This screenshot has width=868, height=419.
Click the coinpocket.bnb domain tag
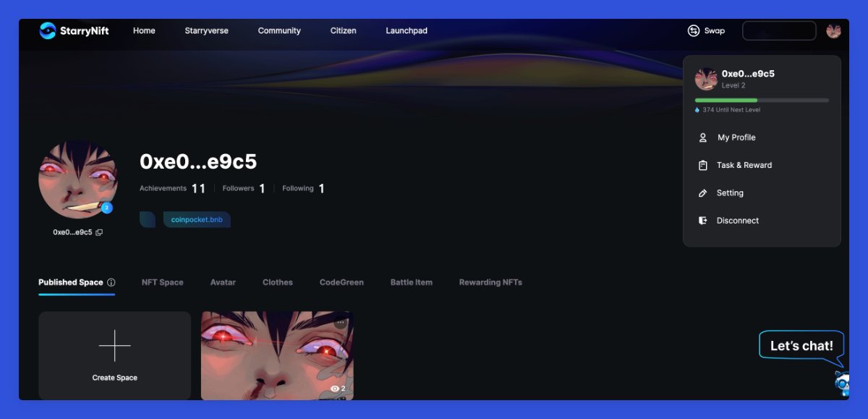click(x=197, y=219)
